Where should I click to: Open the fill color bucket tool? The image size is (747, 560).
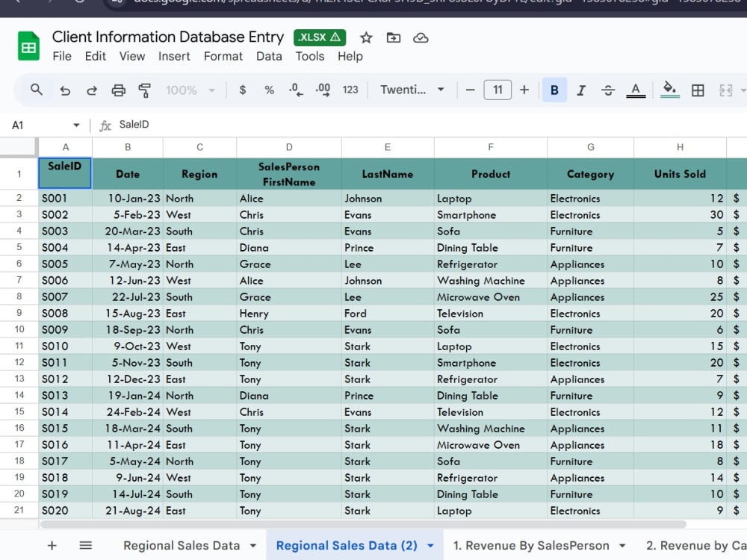click(670, 90)
